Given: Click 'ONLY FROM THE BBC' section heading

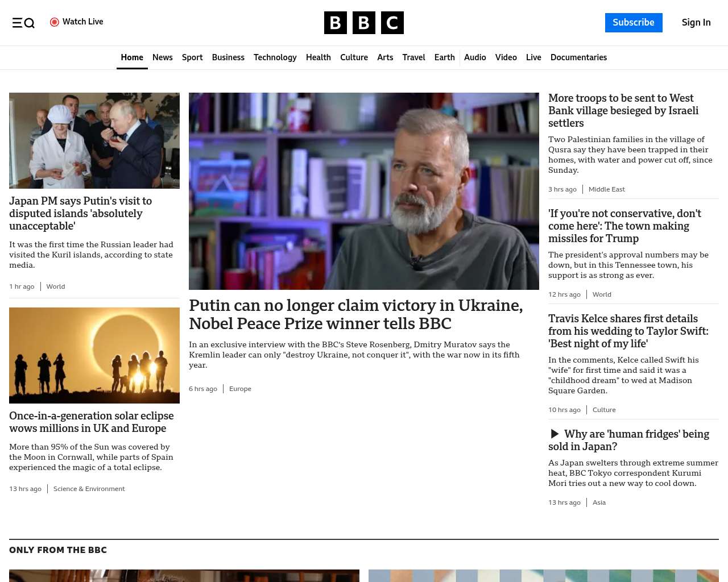Looking at the screenshot, I should pyautogui.click(x=58, y=550).
